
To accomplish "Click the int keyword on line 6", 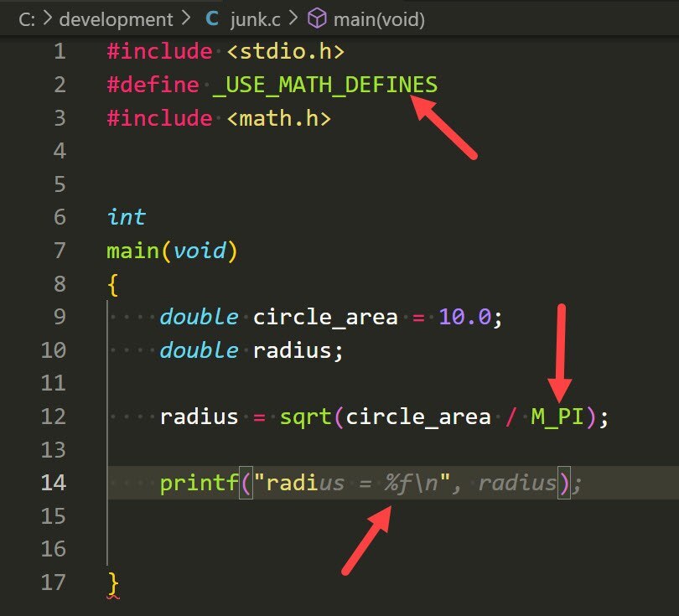I will (x=126, y=217).
